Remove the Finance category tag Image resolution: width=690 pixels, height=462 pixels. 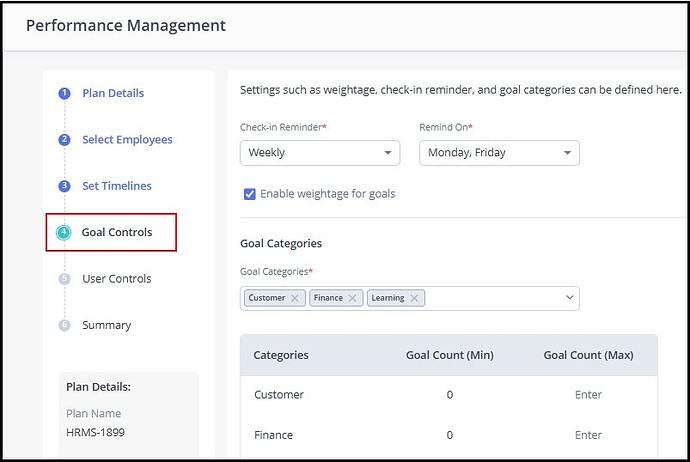352,298
